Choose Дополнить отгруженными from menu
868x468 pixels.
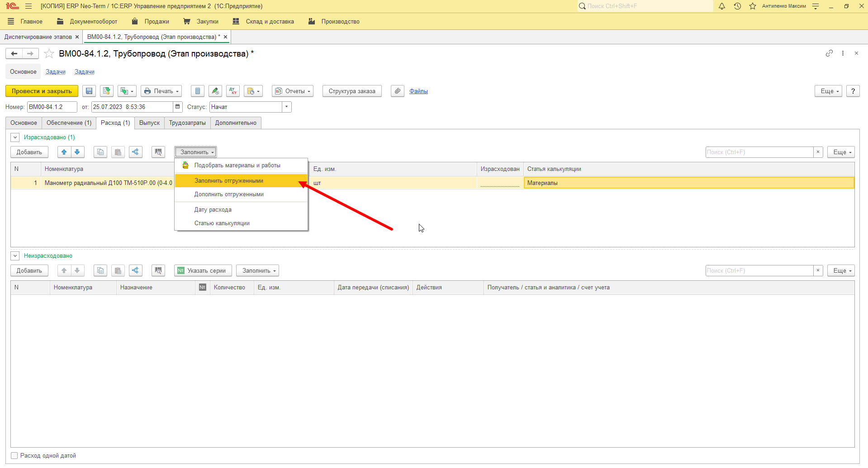pos(241,194)
